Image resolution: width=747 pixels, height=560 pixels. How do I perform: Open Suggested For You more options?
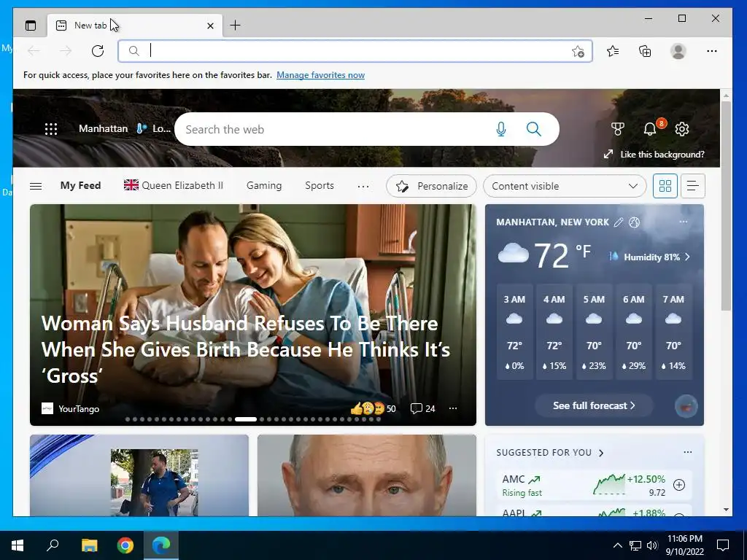point(687,452)
